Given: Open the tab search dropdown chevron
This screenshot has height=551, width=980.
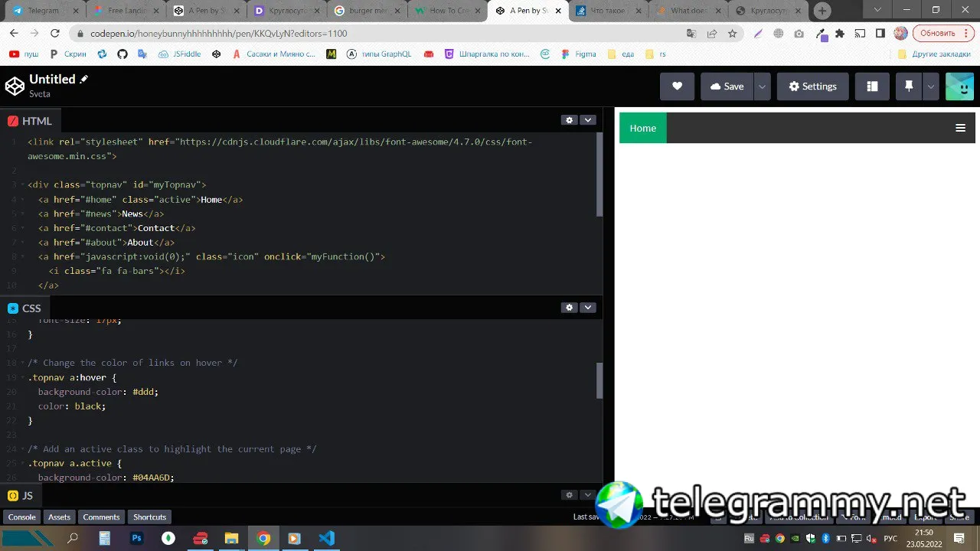Looking at the screenshot, I should 877,10.
